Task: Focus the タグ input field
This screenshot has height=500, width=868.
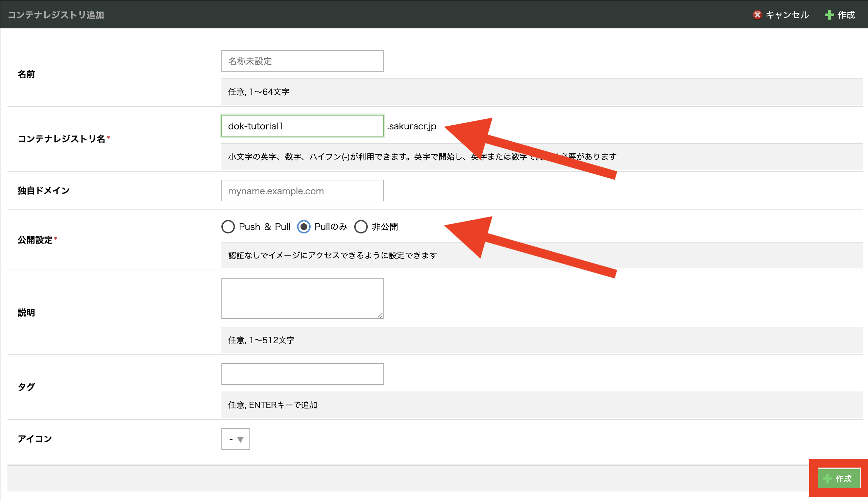Action: pos(302,374)
